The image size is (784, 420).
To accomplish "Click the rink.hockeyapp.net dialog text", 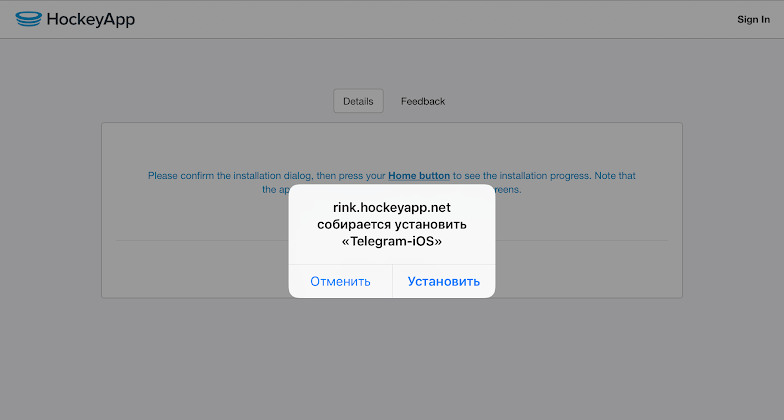I will pyautogui.click(x=392, y=208).
